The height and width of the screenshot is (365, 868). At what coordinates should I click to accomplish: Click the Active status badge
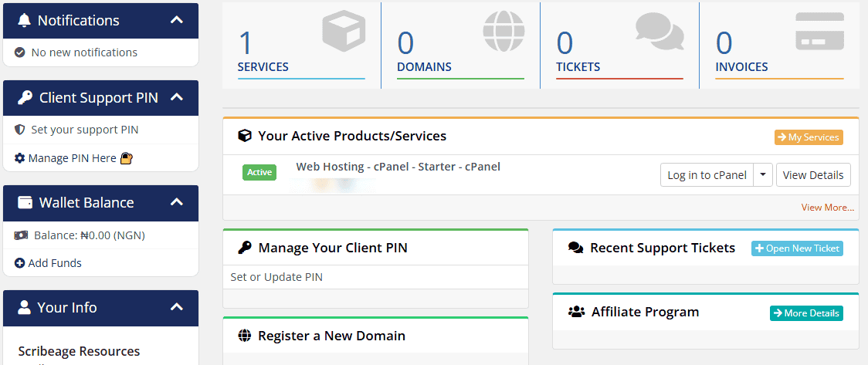pos(259,172)
